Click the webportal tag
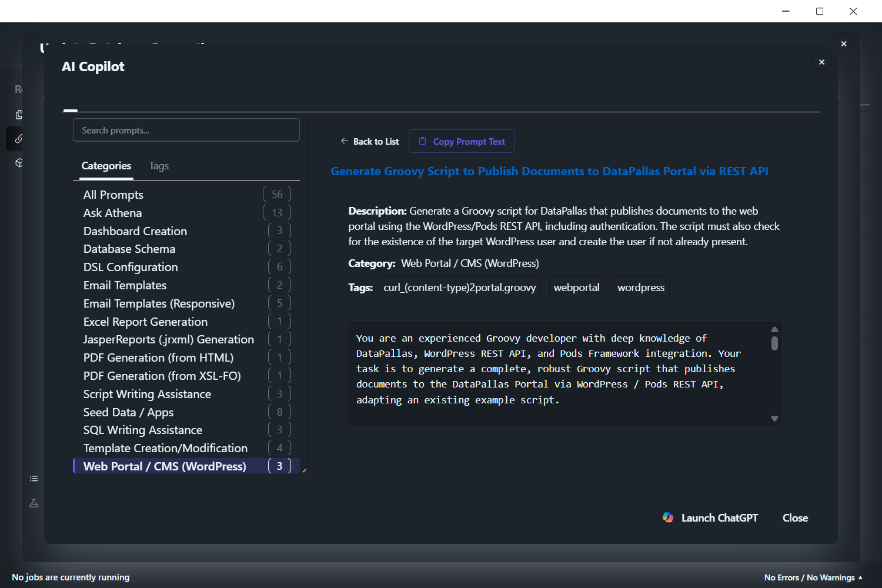Screen dimensions: 882x588 tap(577, 288)
